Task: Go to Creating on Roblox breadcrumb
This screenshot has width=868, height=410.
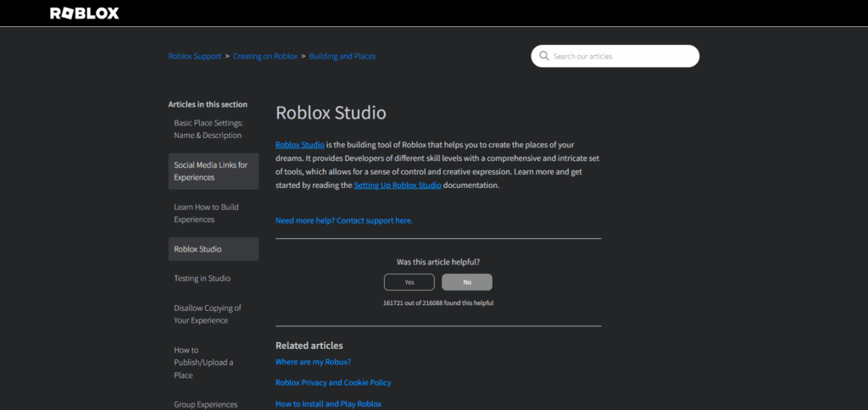Action: pos(265,57)
